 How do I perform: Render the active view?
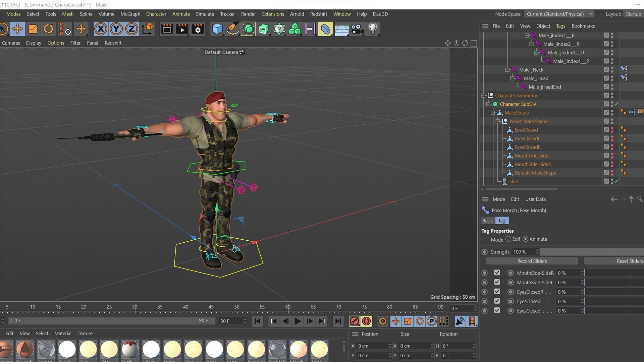167,29
